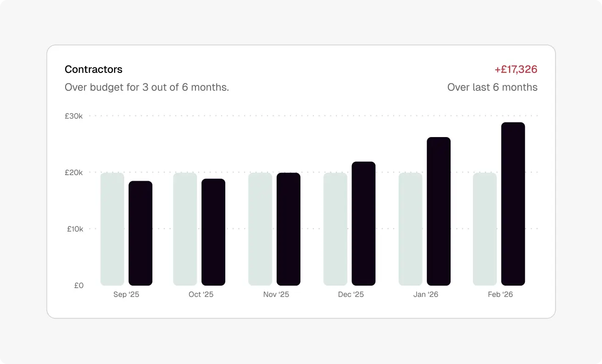
Task: Click the £20k axis label
Action: (74, 172)
